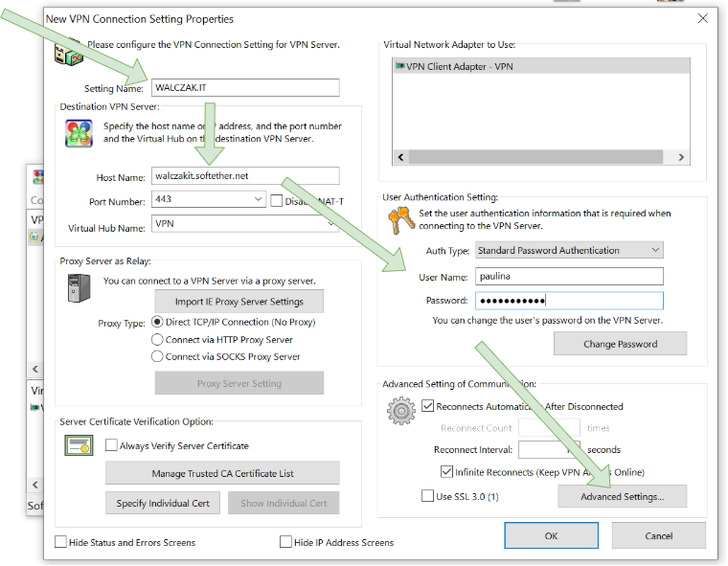This screenshot has width=728, height=566.
Task: Click the Setting Name input field
Action: click(x=245, y=87)
